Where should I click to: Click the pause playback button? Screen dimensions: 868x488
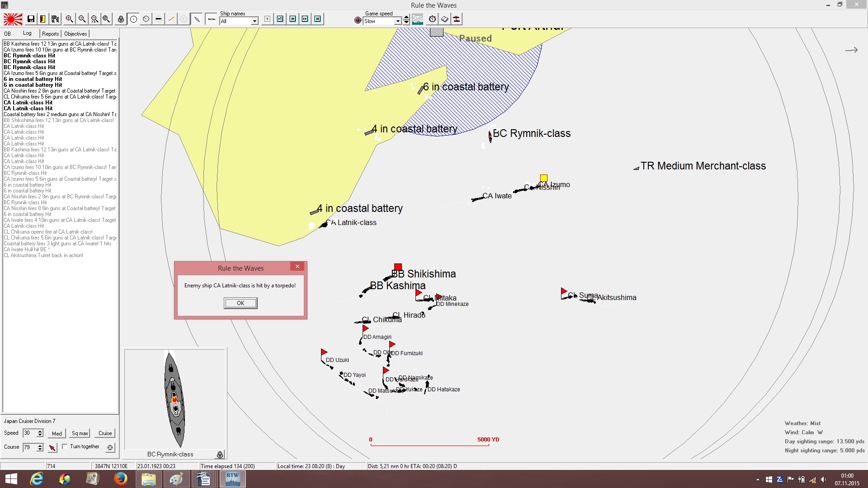coord(318,19)
